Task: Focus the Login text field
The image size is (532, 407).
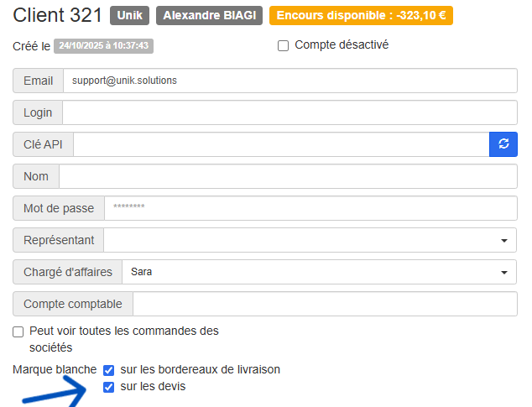Action: click(289, 112)
